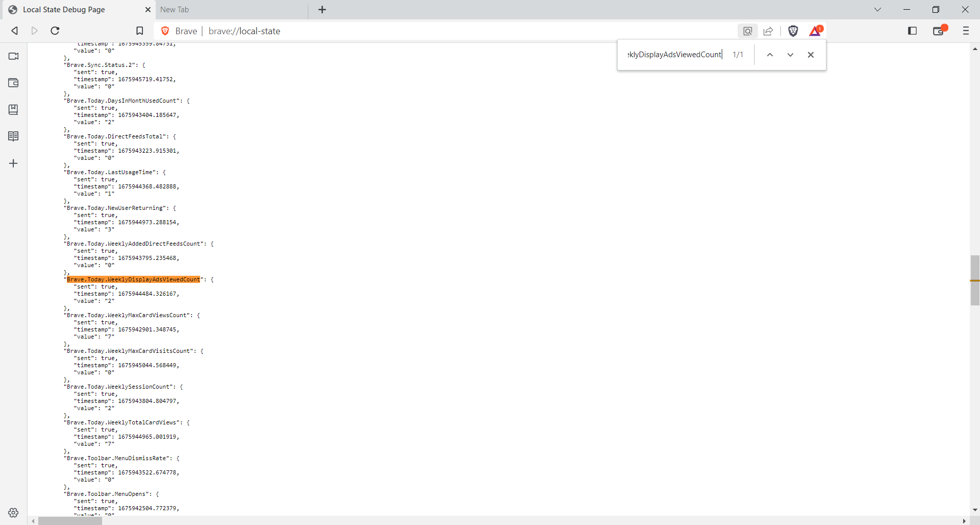Screen dimensions: 980x525
Task: Open Brave Shields lion icon
Action: coord(793,31)
